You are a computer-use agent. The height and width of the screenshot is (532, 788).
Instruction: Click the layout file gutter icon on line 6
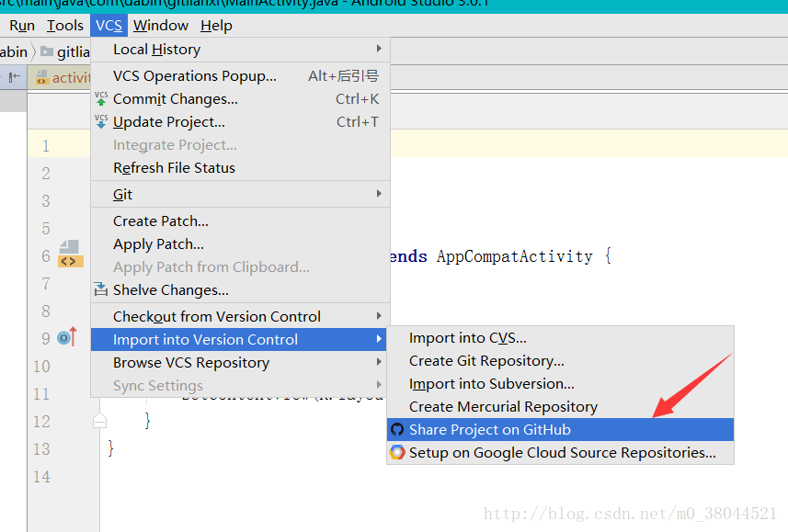[70, 255]
